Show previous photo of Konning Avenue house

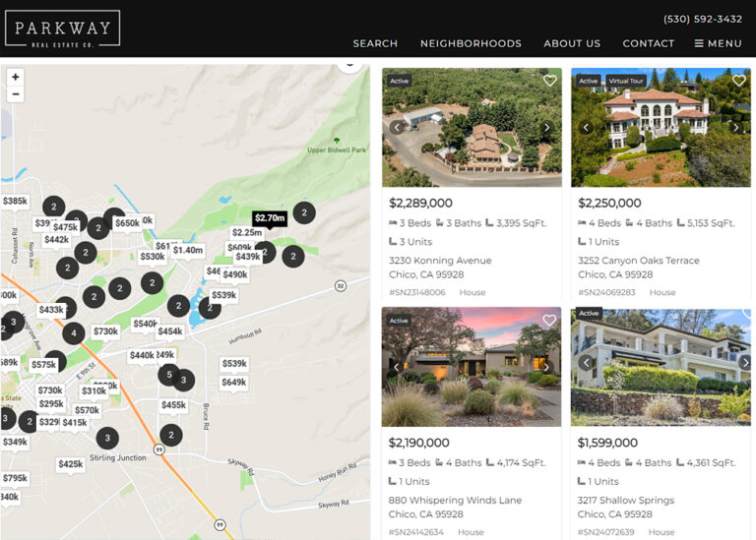pyautogui.click(x=397, y=127)
